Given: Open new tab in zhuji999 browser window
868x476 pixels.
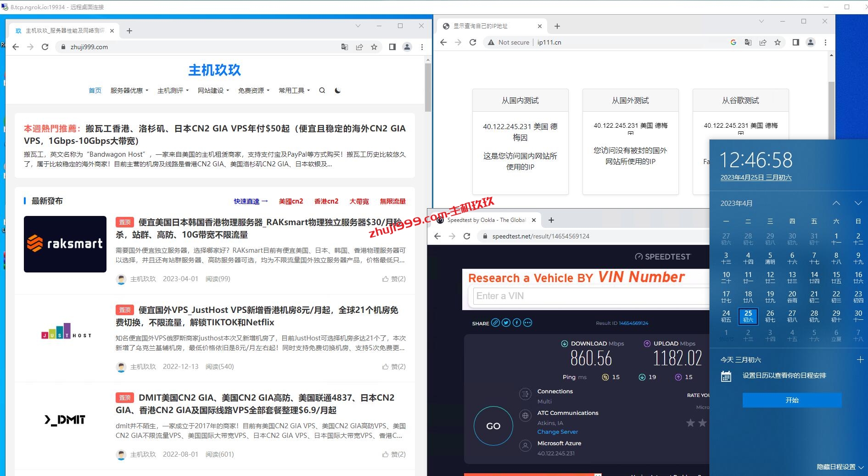Looking at the screenshot, I should tap(129, 31).
